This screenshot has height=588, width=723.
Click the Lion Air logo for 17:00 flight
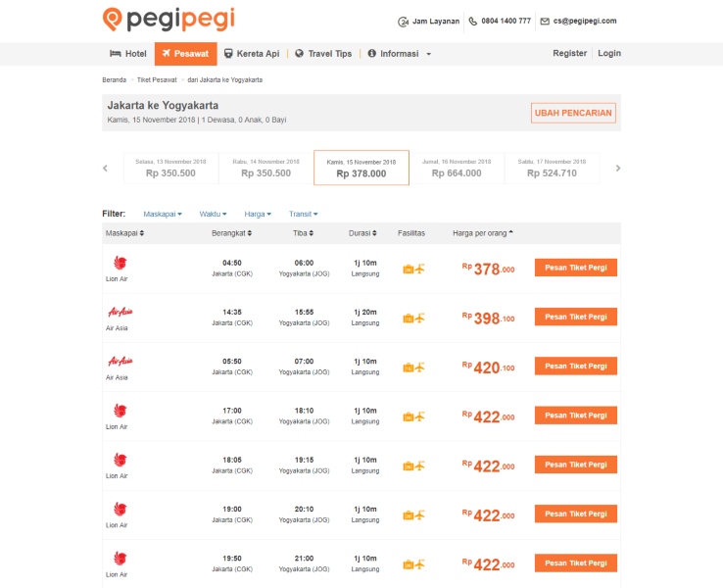point(120,411)
